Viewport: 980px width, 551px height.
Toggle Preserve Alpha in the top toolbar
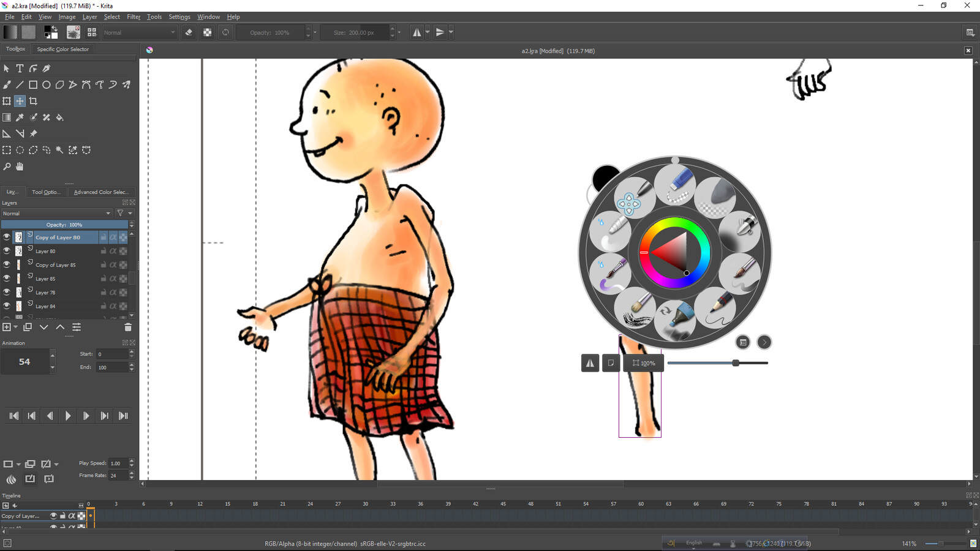pos(207,32)
